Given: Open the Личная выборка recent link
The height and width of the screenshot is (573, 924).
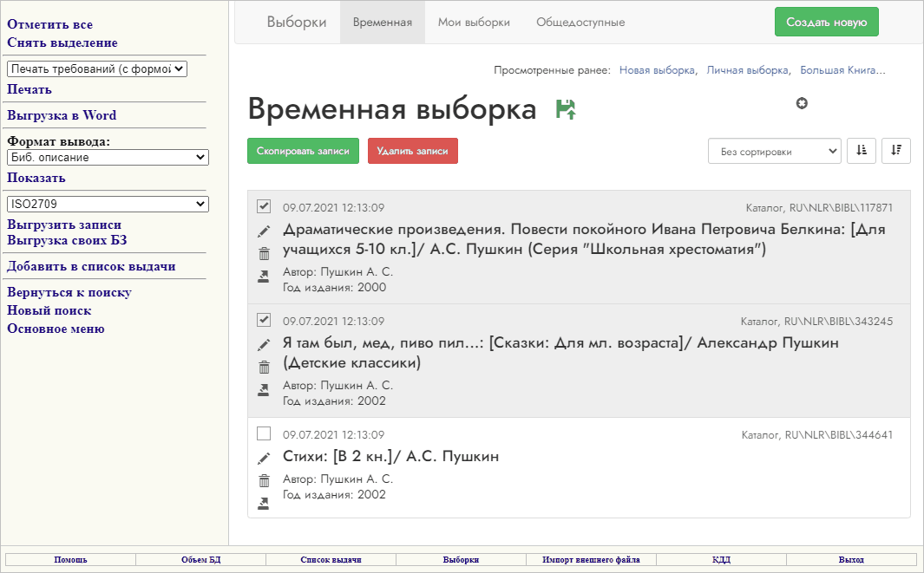Looking at the screenshot, I should [747, 70].
